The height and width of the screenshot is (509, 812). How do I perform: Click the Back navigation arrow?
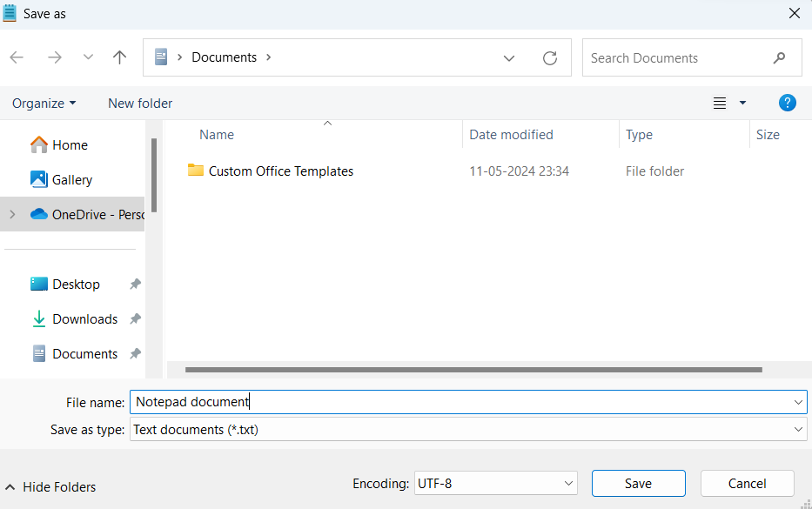(x=17, y=57)
